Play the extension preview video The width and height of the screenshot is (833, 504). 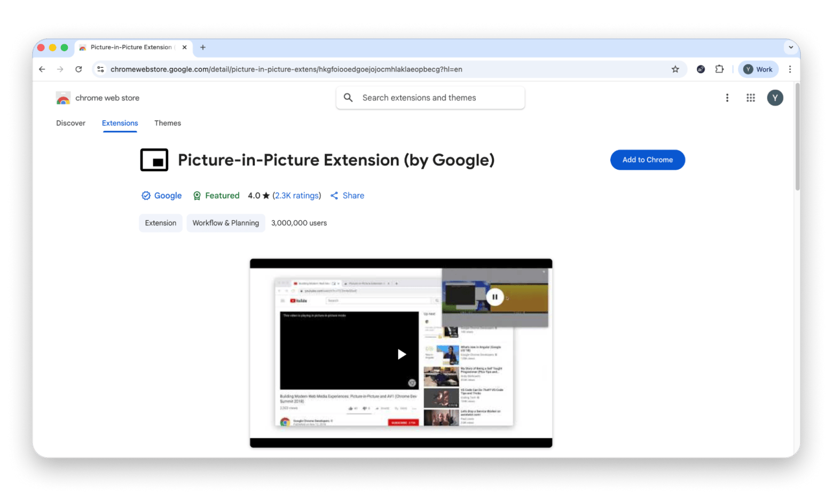[402, 354]
